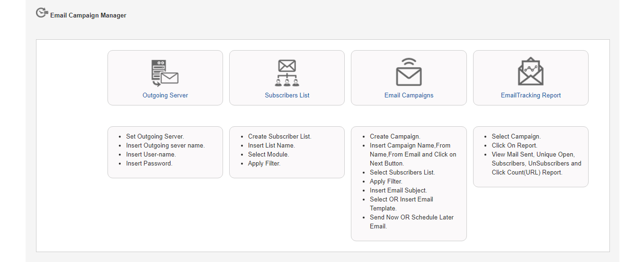The height and width of the screenshot is (262, 644).
Task: Select the 'Create Campaign.' bullet item
Action: point(395,136)
